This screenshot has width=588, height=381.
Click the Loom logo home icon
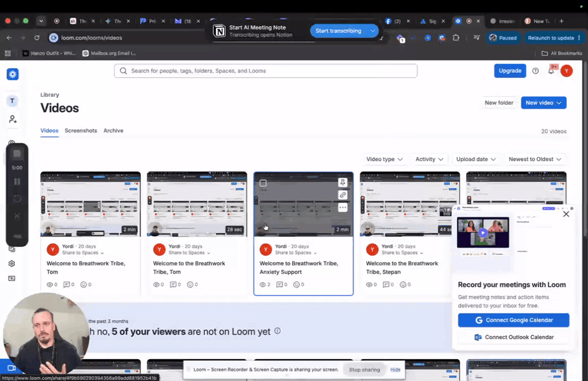pos(13,74)
